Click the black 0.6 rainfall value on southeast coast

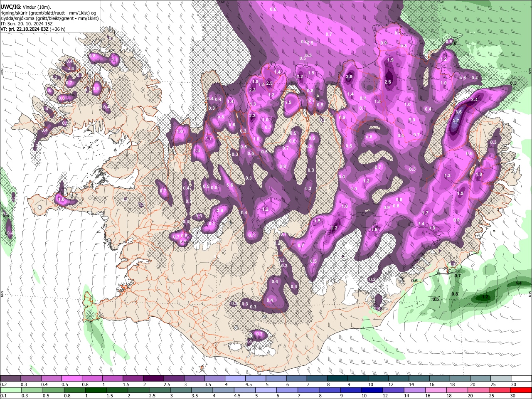tap(414, 281)
